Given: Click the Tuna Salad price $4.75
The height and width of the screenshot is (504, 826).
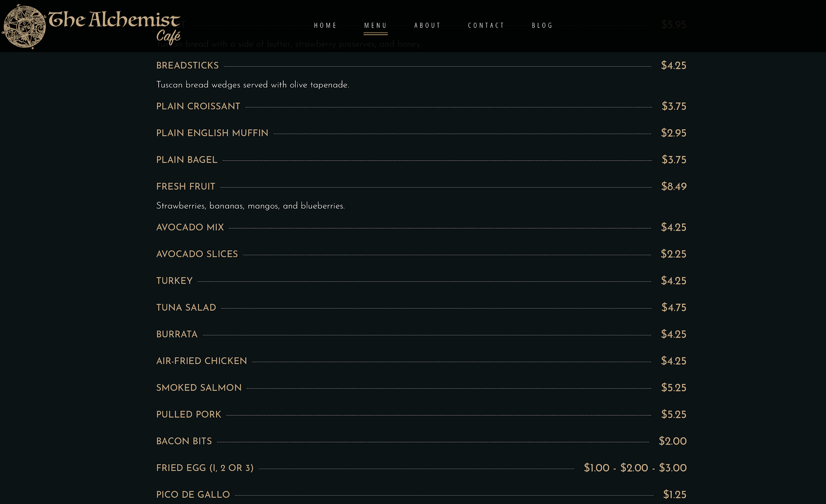Looking at the screenshot, I should 674,308.
